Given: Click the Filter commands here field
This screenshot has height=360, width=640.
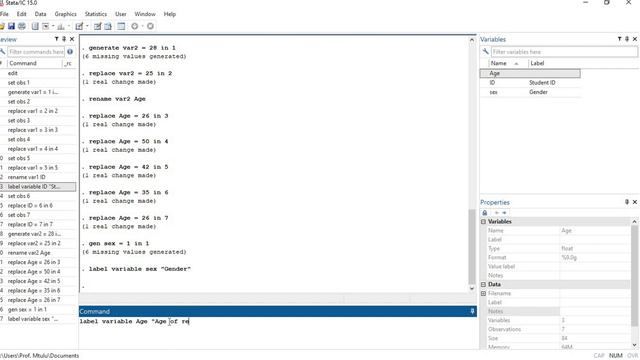Looking at the screenshot, I should (x=36, y=52).
